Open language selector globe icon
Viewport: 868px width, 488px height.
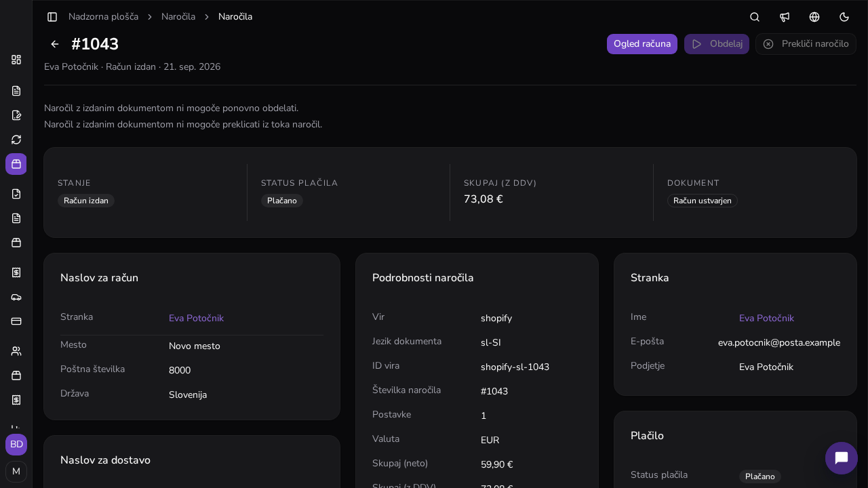814,17
